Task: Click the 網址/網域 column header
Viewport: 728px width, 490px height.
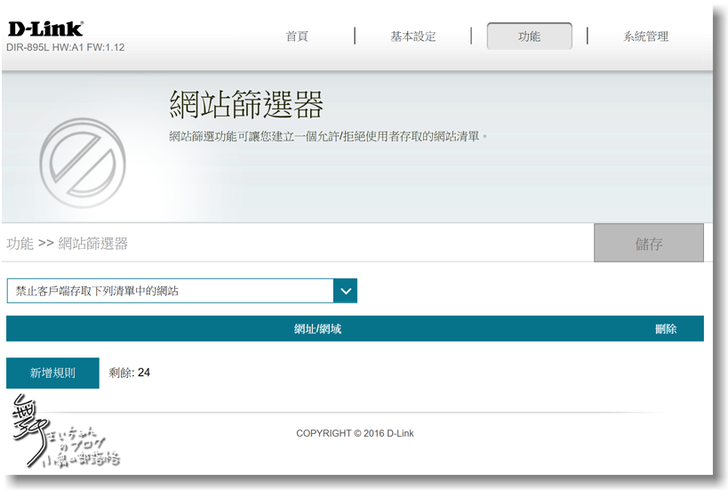Action: tap(317, 329)
